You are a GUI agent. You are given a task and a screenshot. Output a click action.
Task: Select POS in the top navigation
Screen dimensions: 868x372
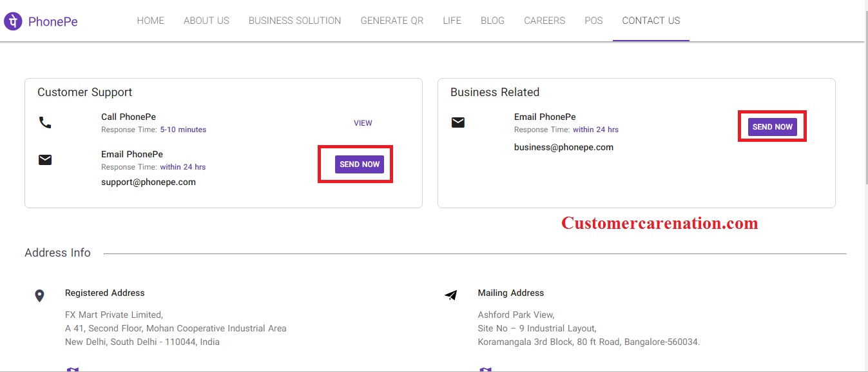(x=593, y=21)
